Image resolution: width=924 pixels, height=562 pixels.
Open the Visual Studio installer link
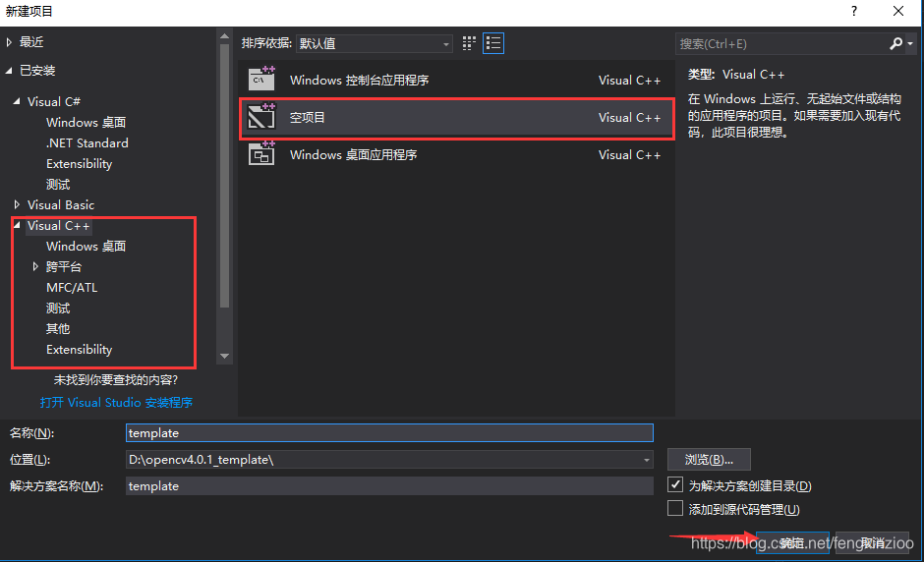click(116, 403)
